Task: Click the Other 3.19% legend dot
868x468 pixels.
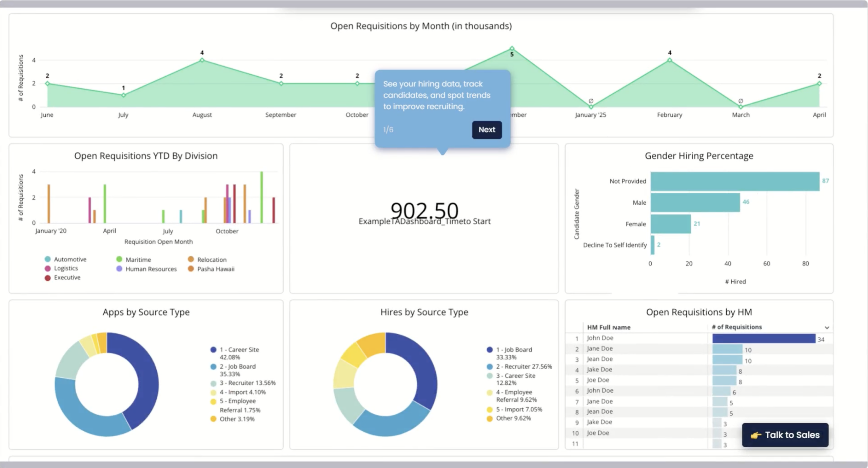Action: click(213, 419)
